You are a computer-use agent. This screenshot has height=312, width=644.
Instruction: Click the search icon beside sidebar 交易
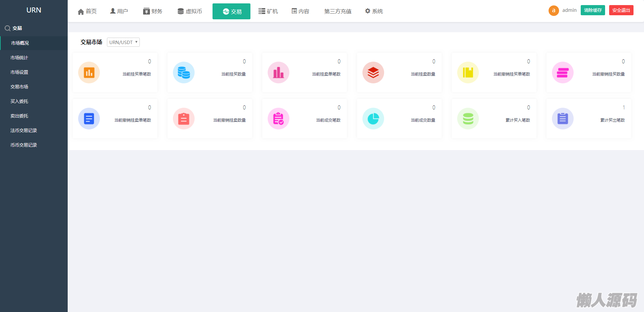coord(7,28)
